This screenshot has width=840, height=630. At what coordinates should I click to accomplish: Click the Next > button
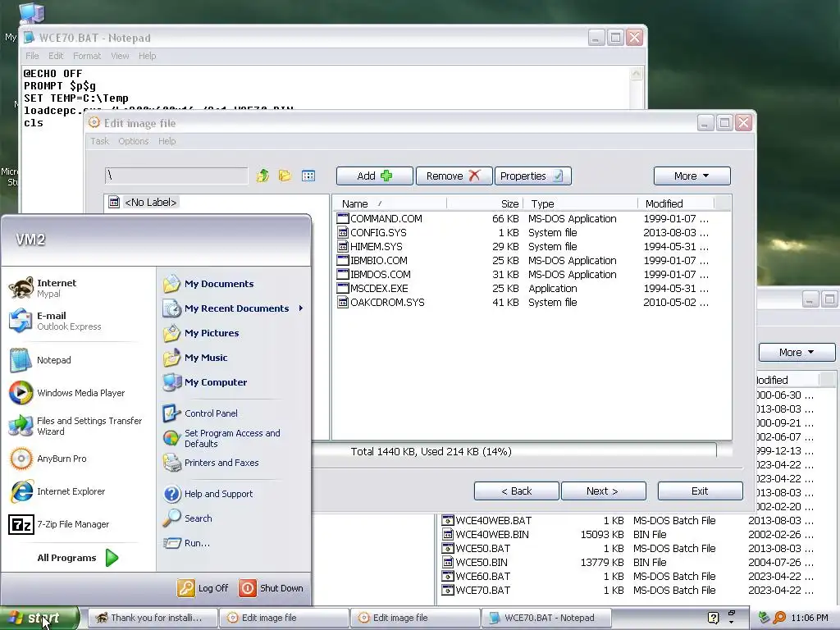pos(603,491)
